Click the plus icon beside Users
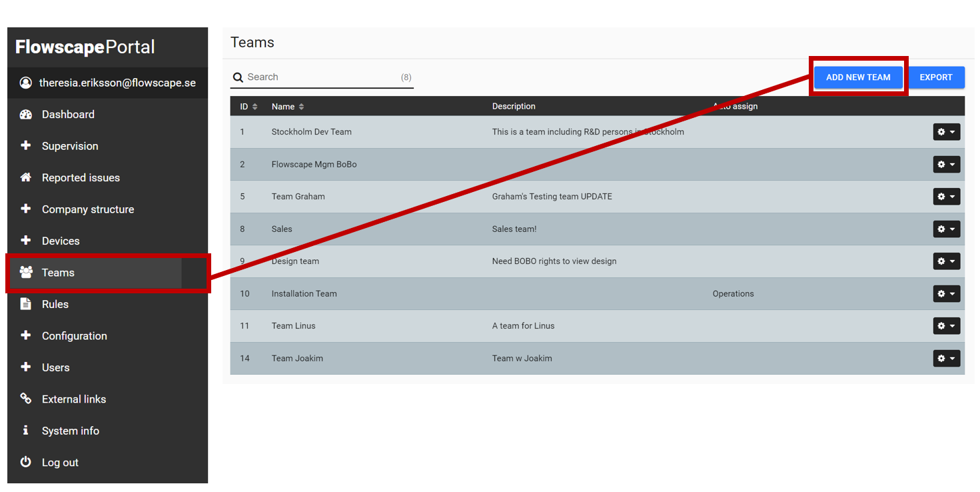The image size is (980, 492). [x=26, y=367]
